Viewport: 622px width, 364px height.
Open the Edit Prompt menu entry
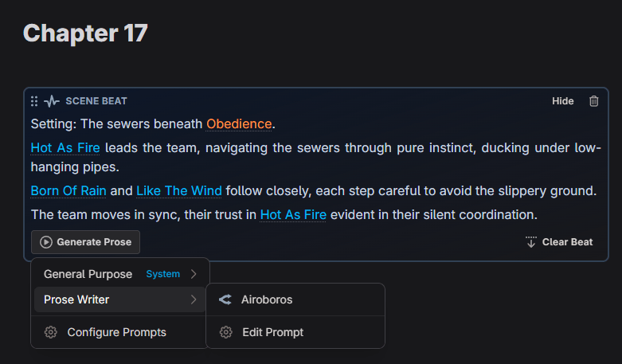(x=272, y=332)
